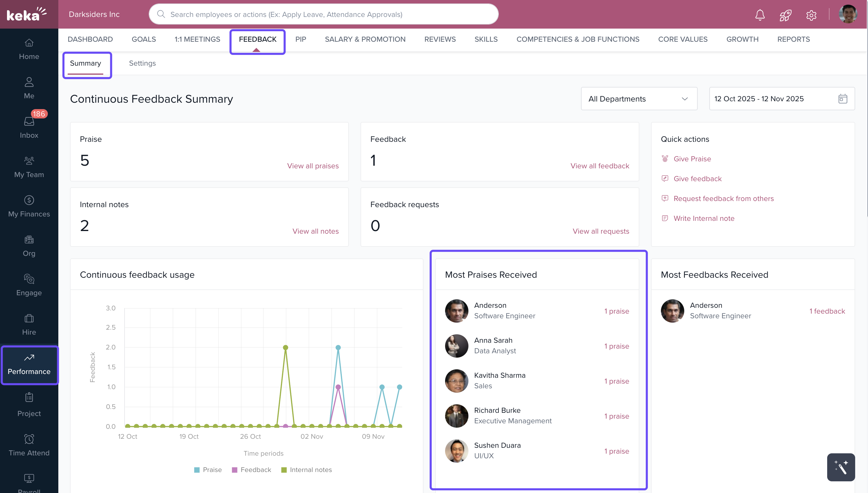
Task: Expand the All Departments dropdown
Action: click(639, 99)
